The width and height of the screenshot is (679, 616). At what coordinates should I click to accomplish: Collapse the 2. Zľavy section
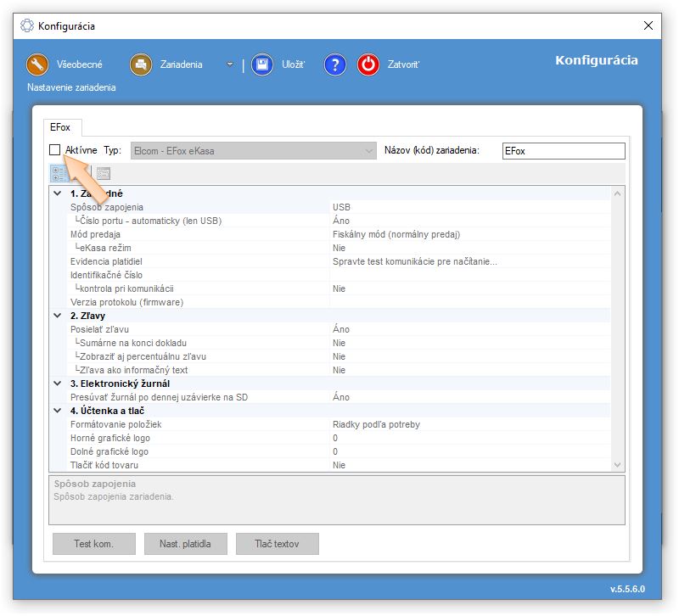click(57, 316)
